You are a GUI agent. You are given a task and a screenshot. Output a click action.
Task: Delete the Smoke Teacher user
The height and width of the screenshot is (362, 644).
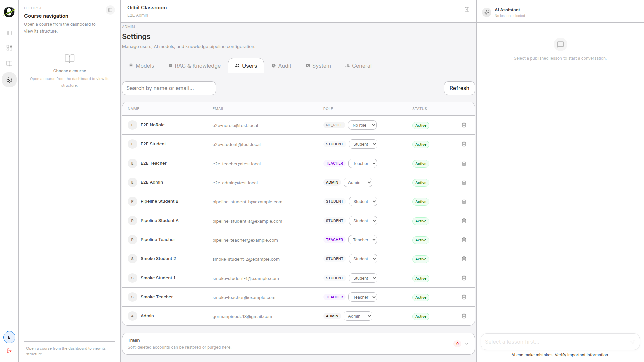(x=464, y=297)
